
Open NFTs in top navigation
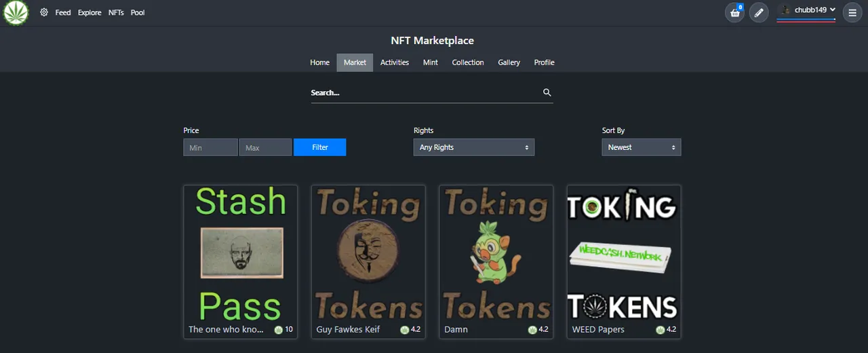pyautogui.click(x=116, y=12)
